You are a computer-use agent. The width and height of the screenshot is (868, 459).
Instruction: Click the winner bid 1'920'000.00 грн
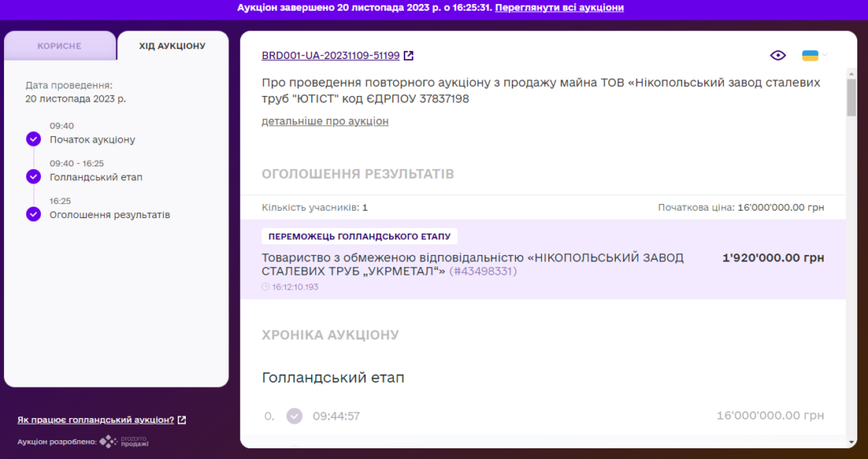773,257
